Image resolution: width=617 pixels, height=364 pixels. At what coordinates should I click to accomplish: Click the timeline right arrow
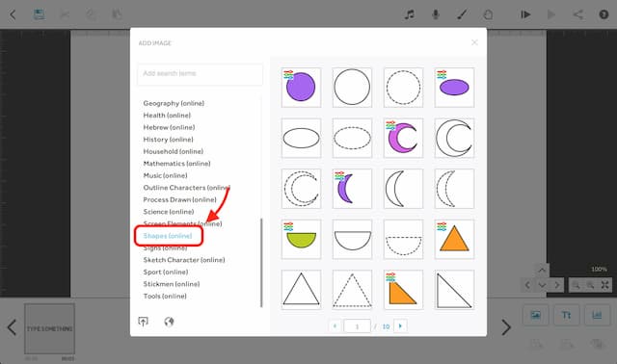(506, 327)
